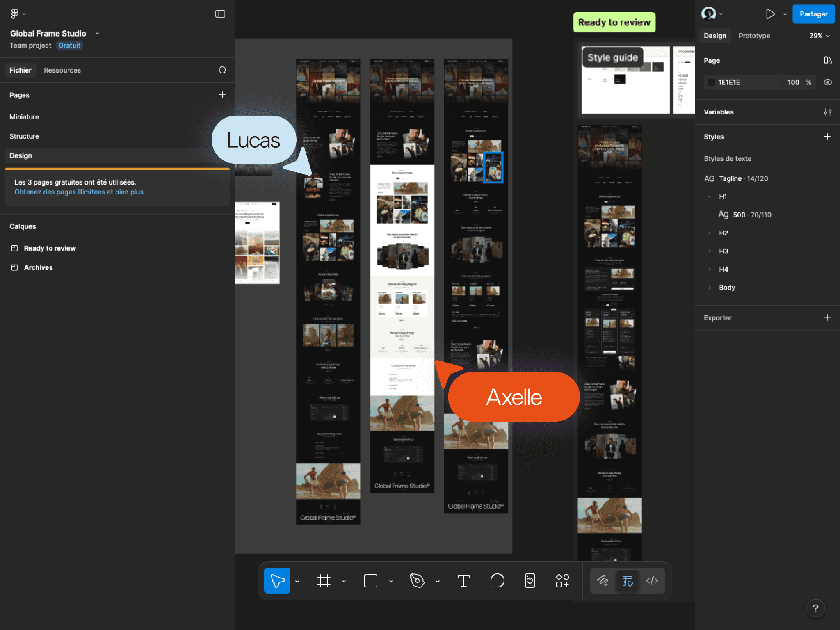Enable the annotate pencil mode in the toolbar
Image resolution: width=840 pixels, height=630 pixels.
tap(602, 581)
